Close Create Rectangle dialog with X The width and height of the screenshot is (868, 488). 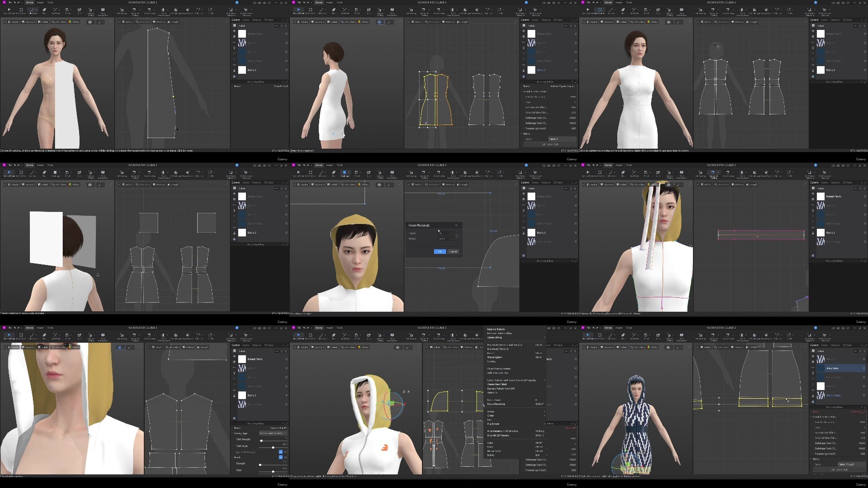(x=456, y=225)
